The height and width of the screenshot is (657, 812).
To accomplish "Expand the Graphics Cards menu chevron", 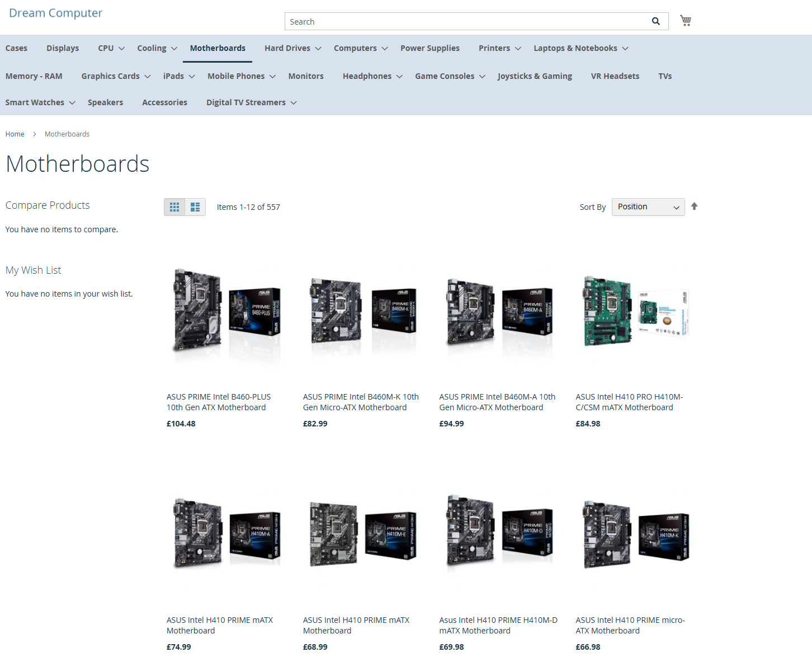I will 148,77.
